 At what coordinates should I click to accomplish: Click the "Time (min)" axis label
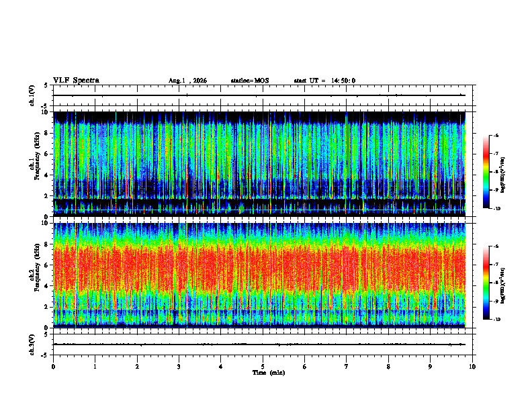[269, 373]
